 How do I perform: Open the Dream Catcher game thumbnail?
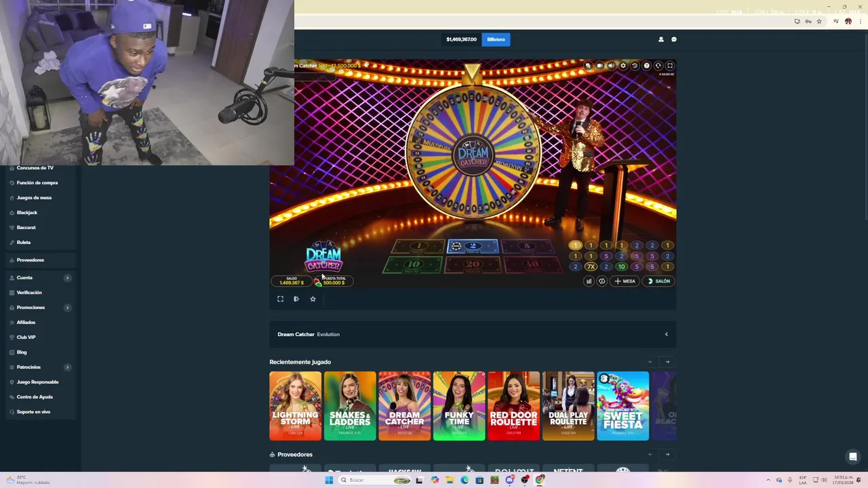point(404,406)
